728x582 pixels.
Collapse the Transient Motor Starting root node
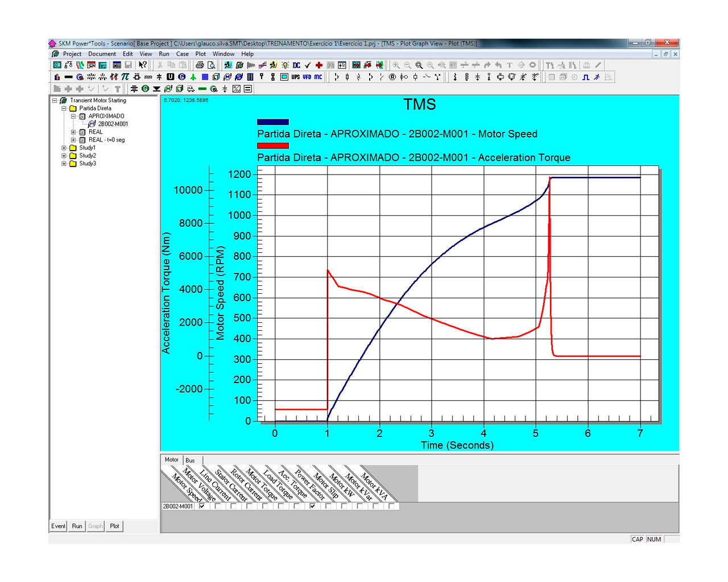pos(55,101)
